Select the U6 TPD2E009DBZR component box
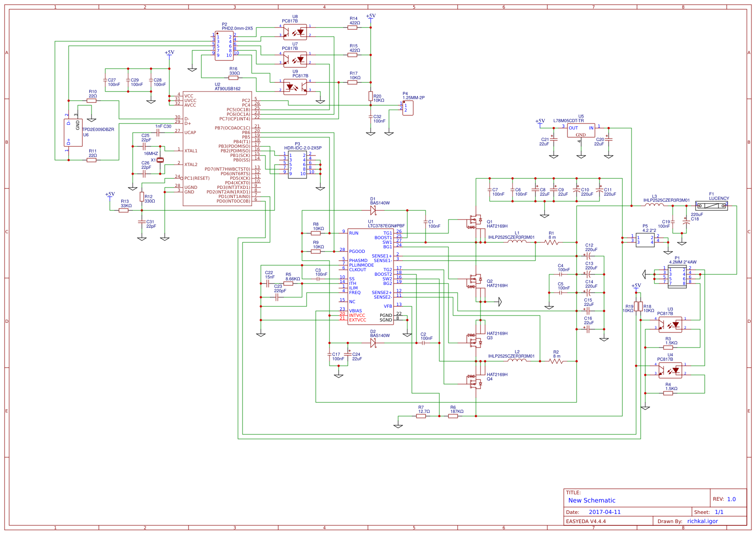 [x=73, y=133]
